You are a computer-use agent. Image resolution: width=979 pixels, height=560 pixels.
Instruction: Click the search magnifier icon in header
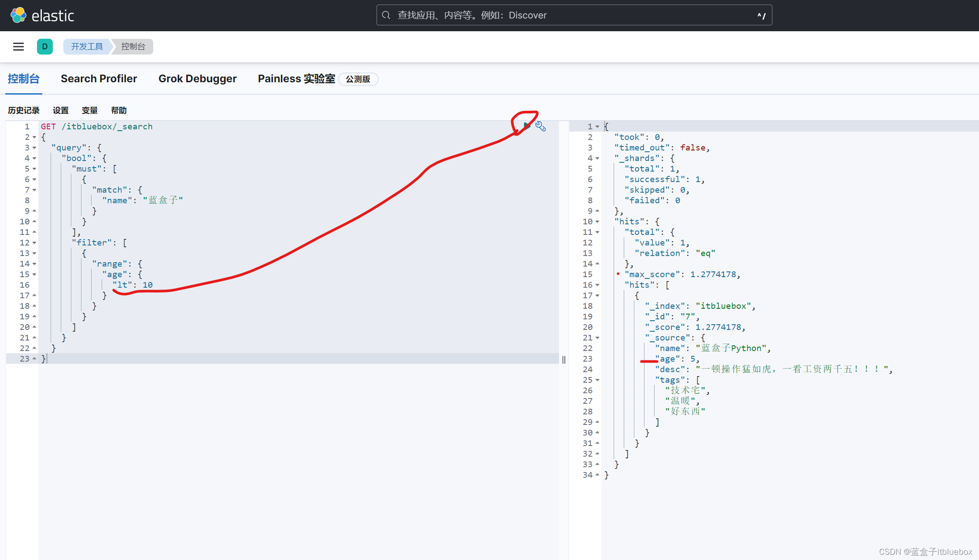tap(386, 15)
